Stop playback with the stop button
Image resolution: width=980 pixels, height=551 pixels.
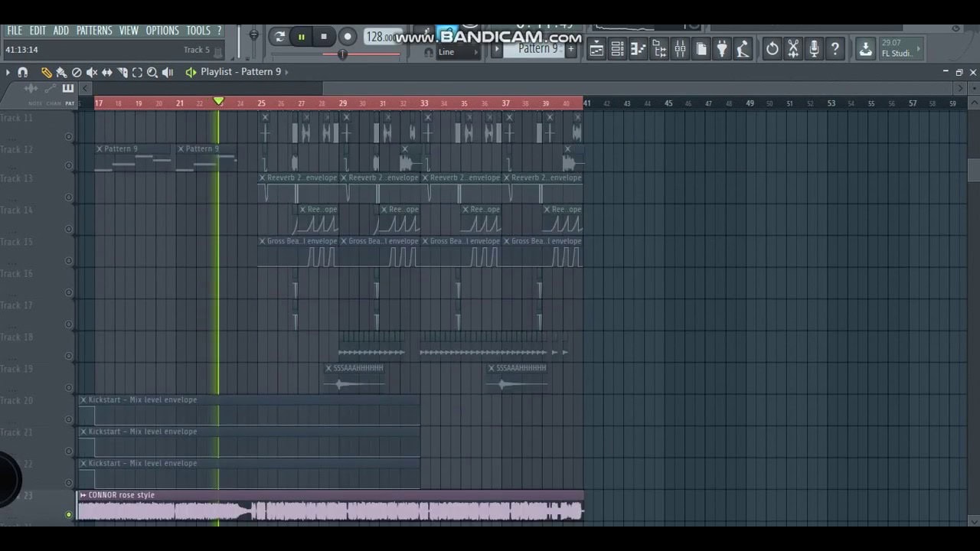pos(324,37)
